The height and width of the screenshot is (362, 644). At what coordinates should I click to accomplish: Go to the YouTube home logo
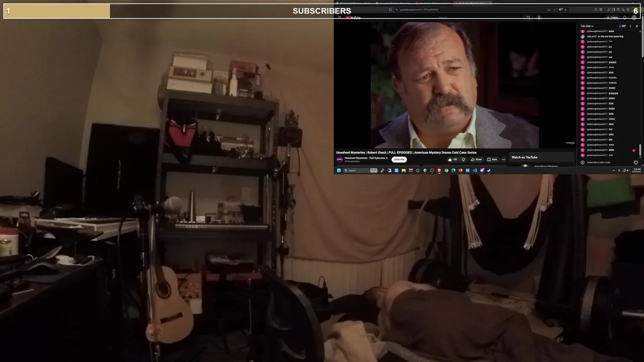353,18
